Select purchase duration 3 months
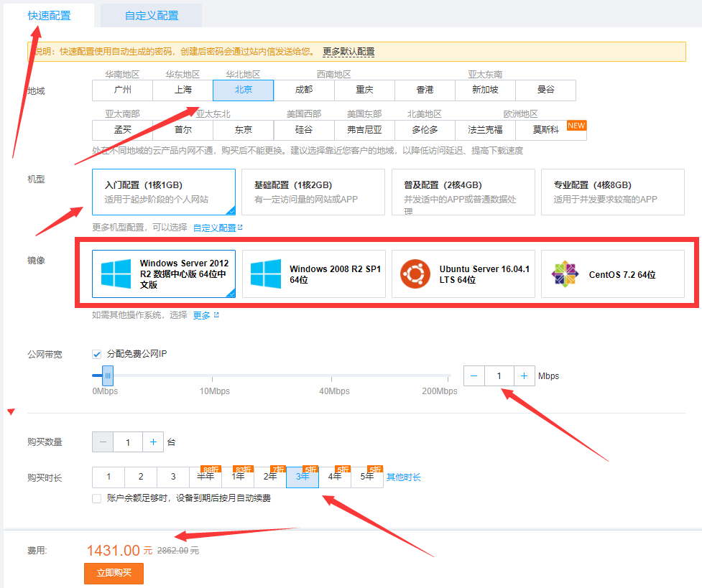702x588 pixels. click(x=173, y=477)
